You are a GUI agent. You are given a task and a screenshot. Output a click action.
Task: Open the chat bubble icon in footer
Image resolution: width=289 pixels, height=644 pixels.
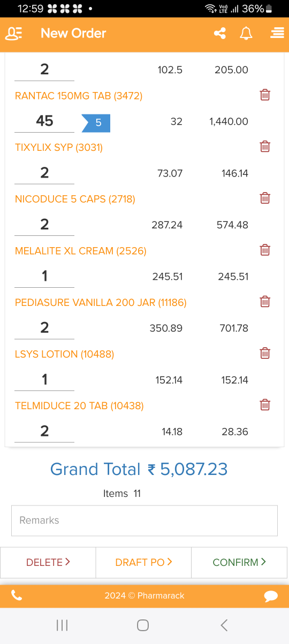[x=271, y=596]
